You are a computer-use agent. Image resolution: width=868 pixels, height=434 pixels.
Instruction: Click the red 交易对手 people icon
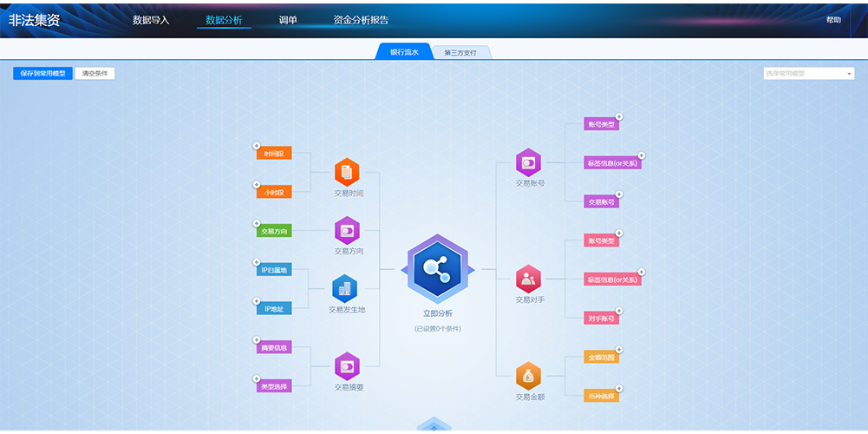click(x=528, y=279)
